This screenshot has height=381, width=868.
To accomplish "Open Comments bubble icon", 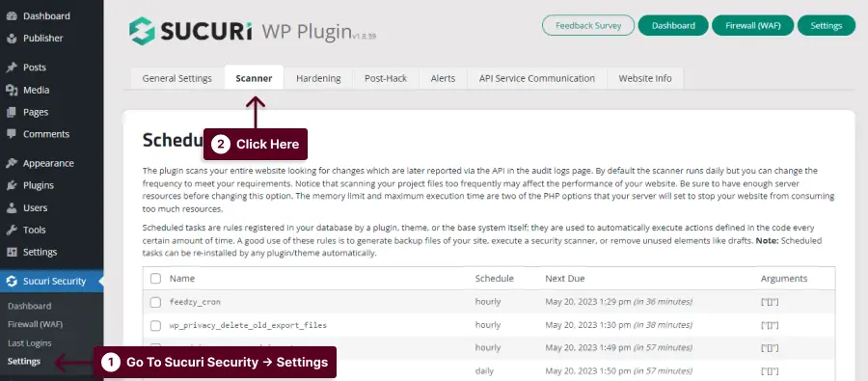I will tap(12, 134).
